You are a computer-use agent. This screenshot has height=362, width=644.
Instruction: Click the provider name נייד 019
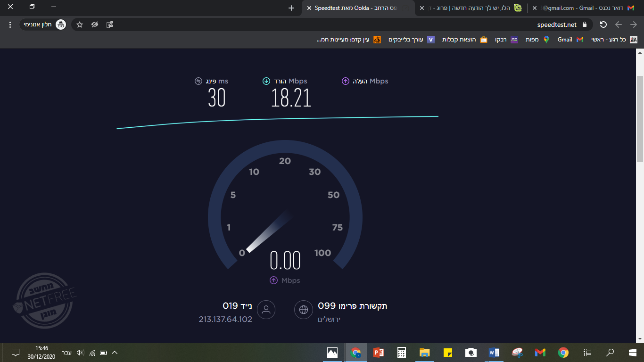(x=237, y=306)
